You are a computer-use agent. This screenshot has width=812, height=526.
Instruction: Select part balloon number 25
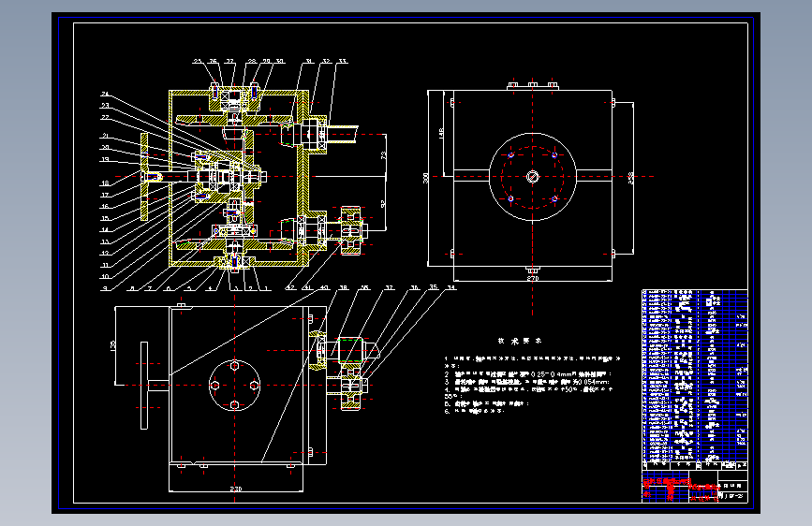198,61
